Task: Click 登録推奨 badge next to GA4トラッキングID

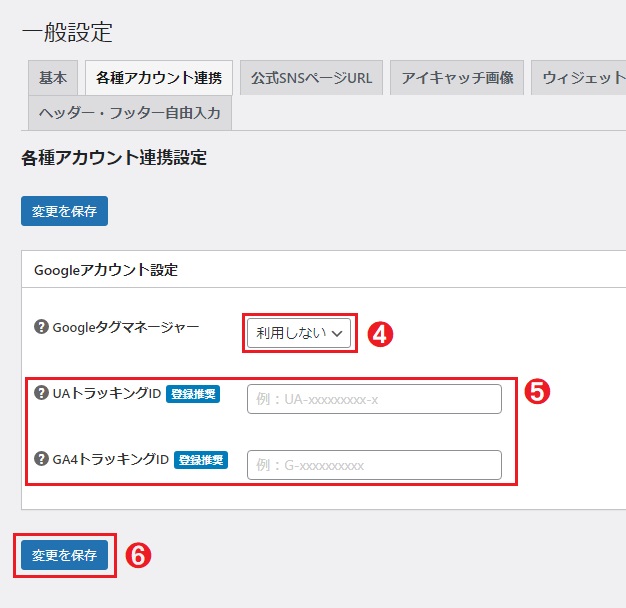Action: pyautogui.click(x=201, y=460)
